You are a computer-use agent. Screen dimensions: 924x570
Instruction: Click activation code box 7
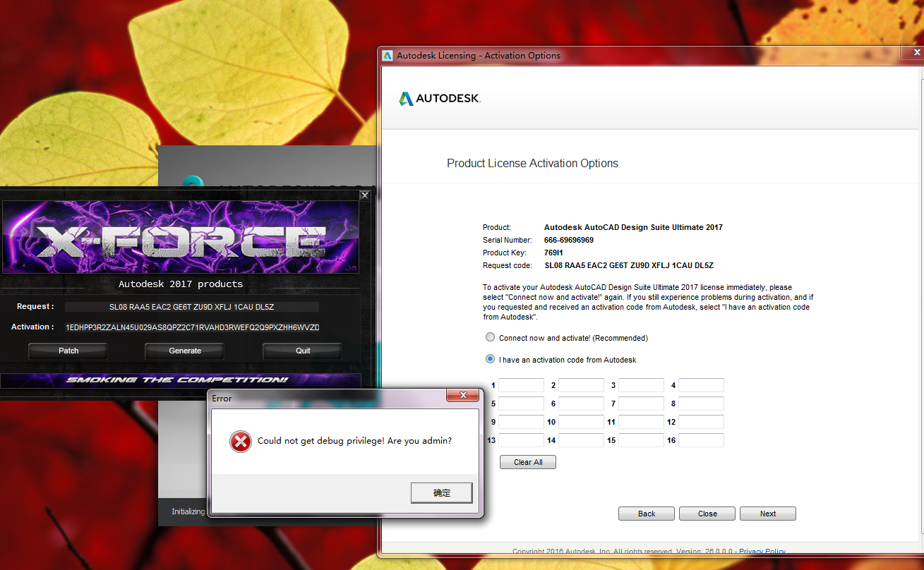pos(641,404)
